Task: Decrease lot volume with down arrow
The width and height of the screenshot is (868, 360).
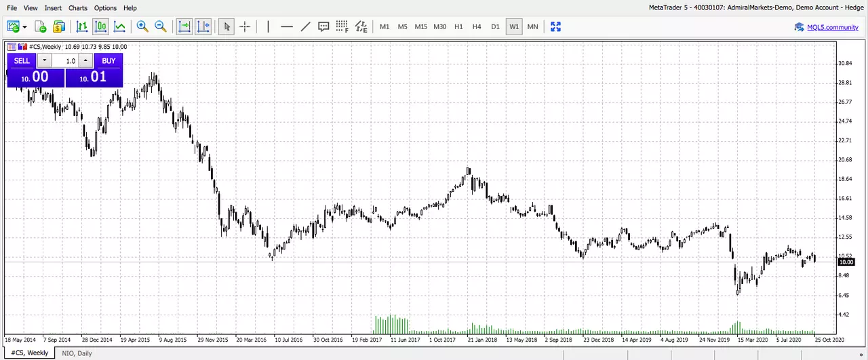Action: [44, 60]
